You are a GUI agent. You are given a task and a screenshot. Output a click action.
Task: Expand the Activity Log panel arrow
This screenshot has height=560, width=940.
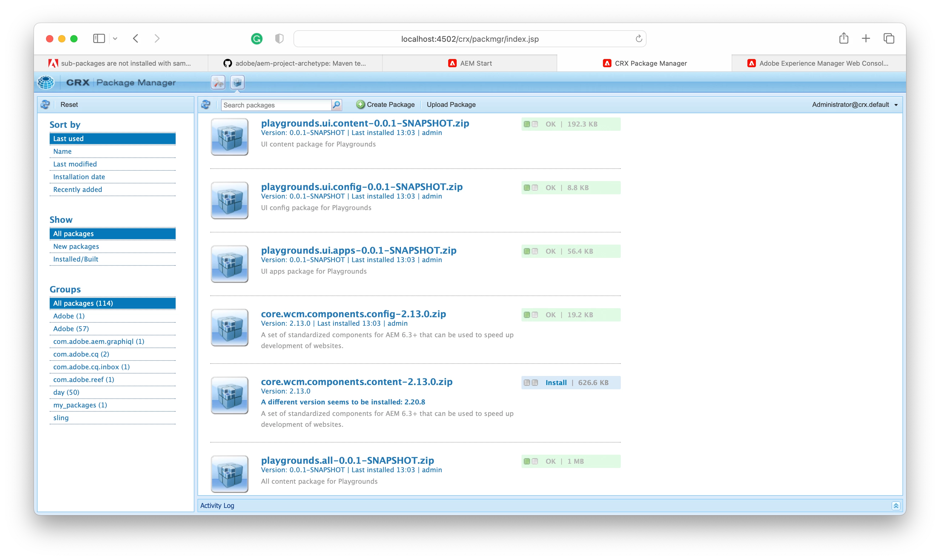[896, 506]
